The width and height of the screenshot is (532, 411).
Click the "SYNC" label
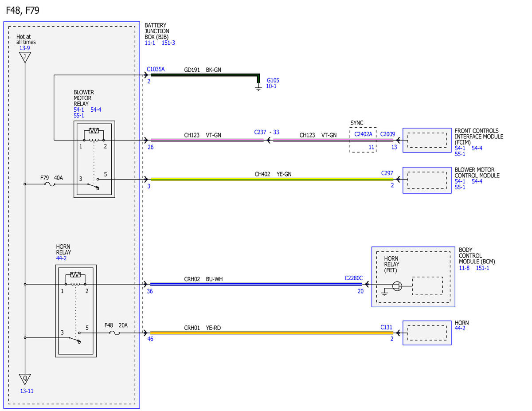point(357,123)
